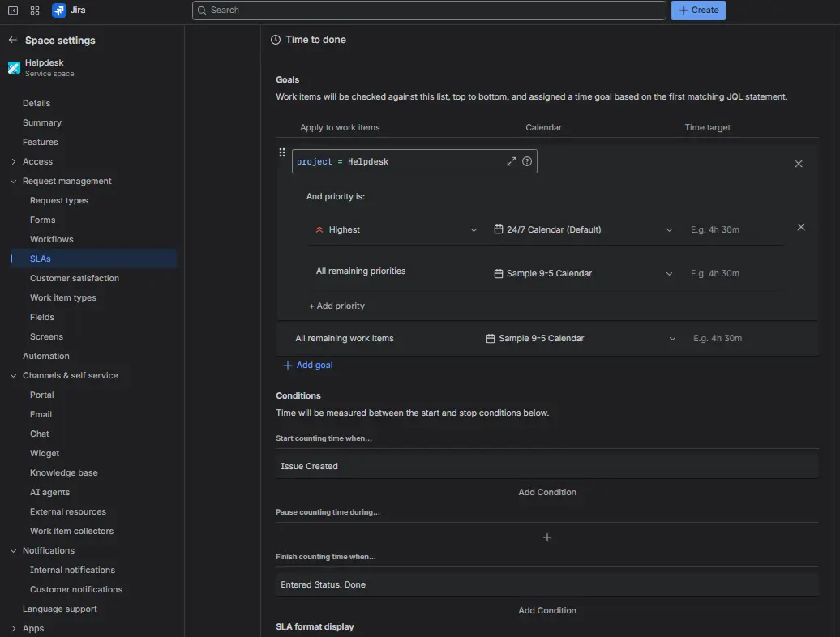
Task: Click the Create button
Action: (698, 11)
